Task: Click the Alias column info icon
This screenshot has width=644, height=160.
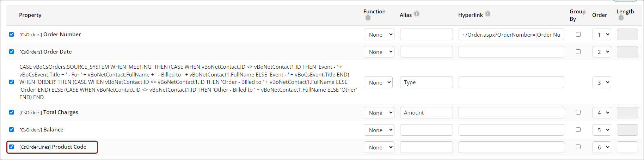Action: pyautogui.click(x=417, y=14)
